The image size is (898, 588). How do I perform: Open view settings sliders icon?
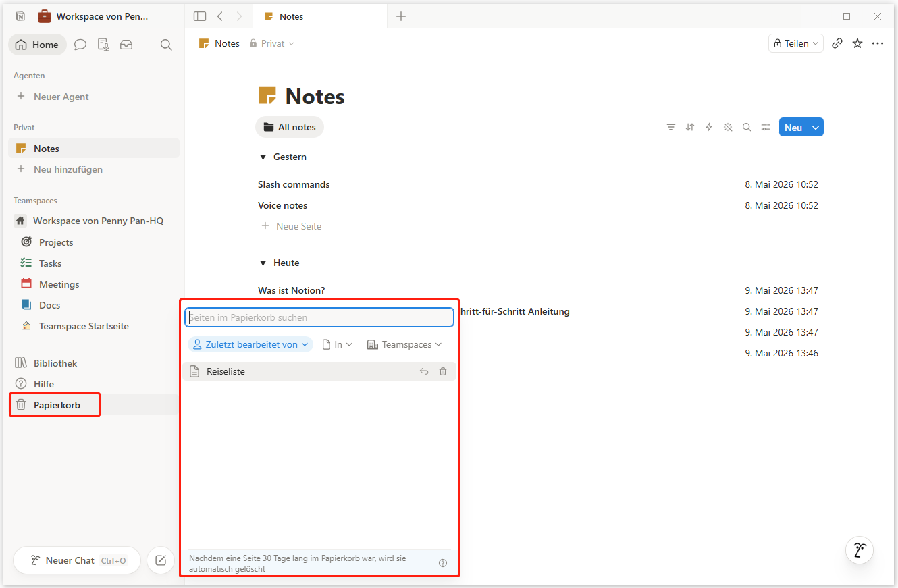tap(766, 127)
